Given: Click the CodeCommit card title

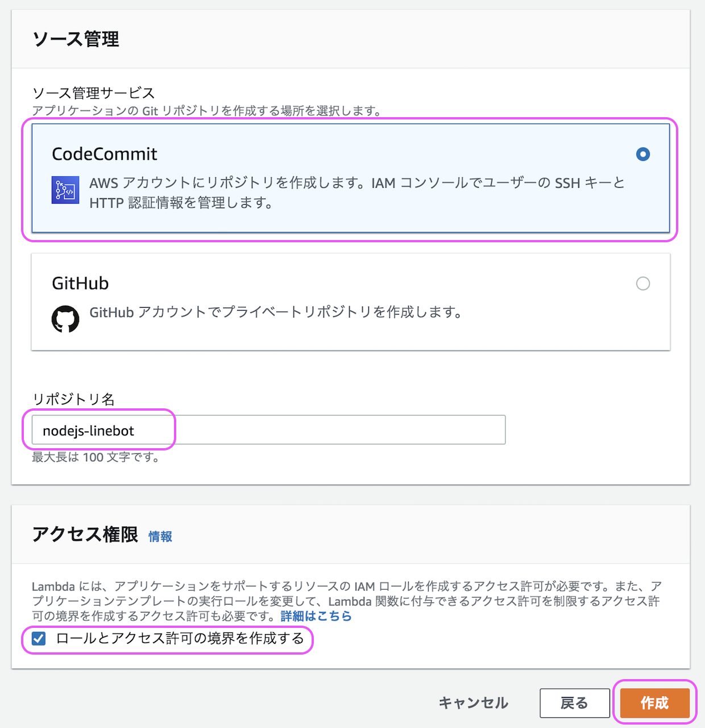Looking at the screenshot, I should click(x=105, y=154).
